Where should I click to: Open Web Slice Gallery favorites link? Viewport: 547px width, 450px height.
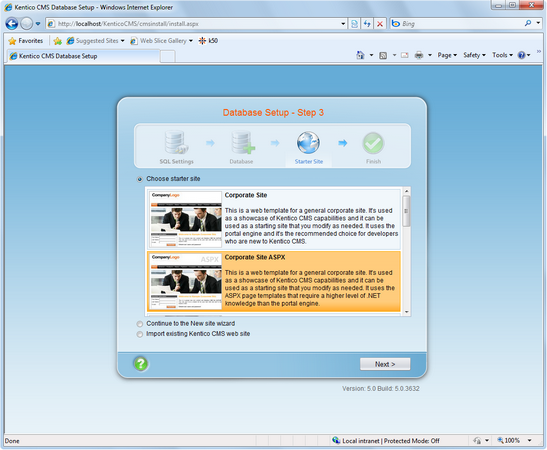click(x=161, y=41)
